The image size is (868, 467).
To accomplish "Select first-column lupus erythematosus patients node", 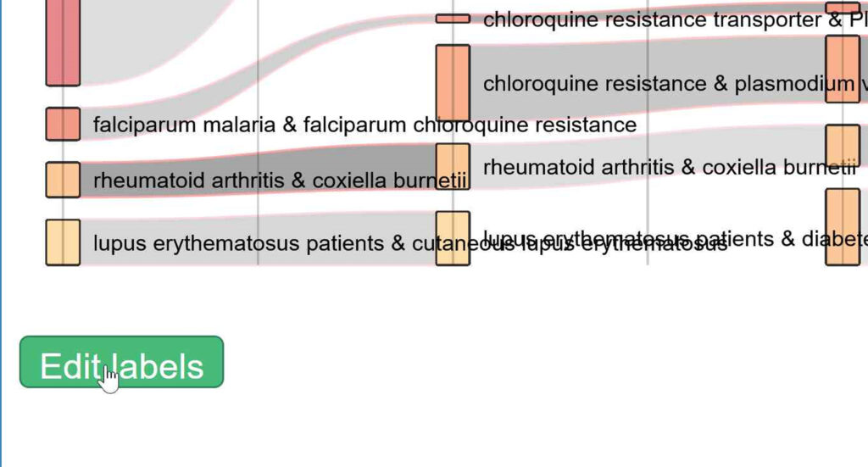I will coord(63,242).
